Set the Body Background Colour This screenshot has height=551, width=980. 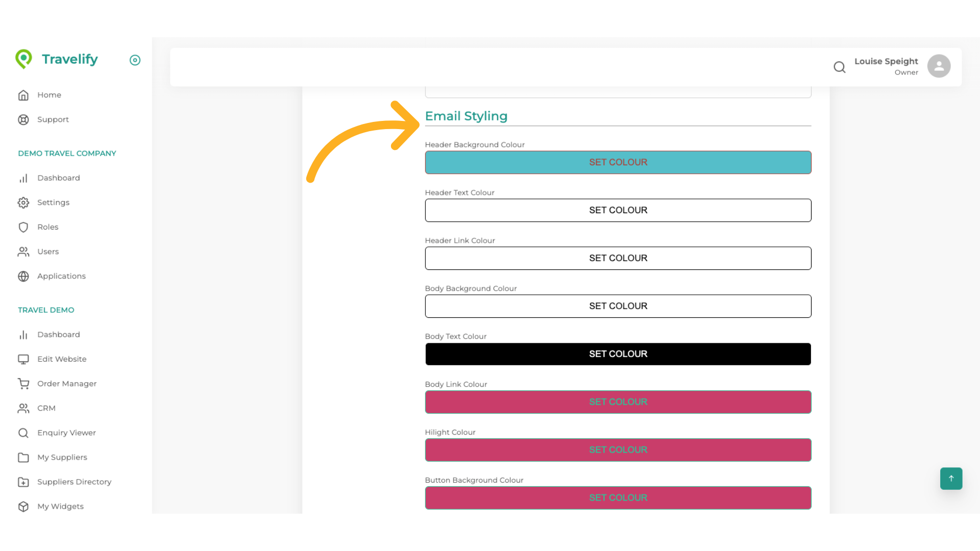618,306
